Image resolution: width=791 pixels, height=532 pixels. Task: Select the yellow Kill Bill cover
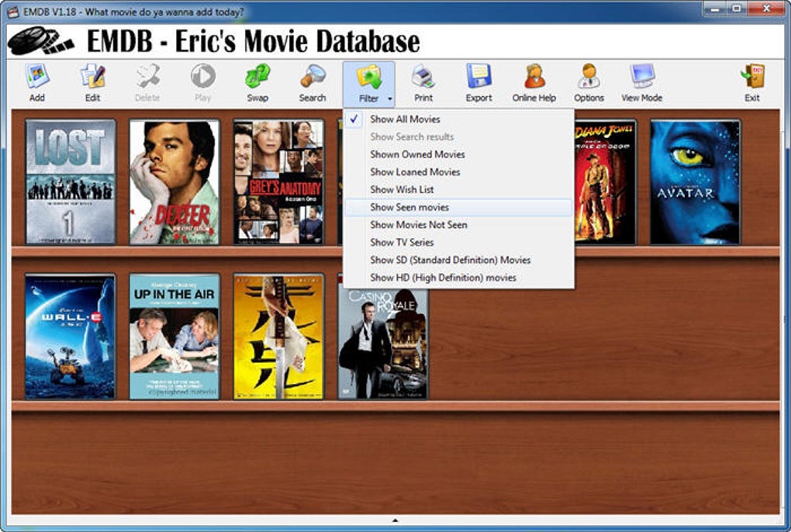[x=278, y=337]
